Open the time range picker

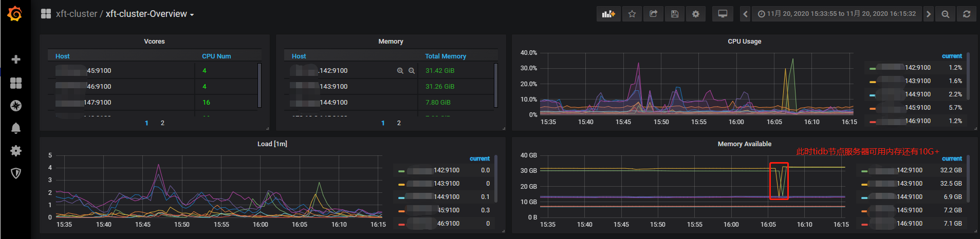click(x=837, y=14)
